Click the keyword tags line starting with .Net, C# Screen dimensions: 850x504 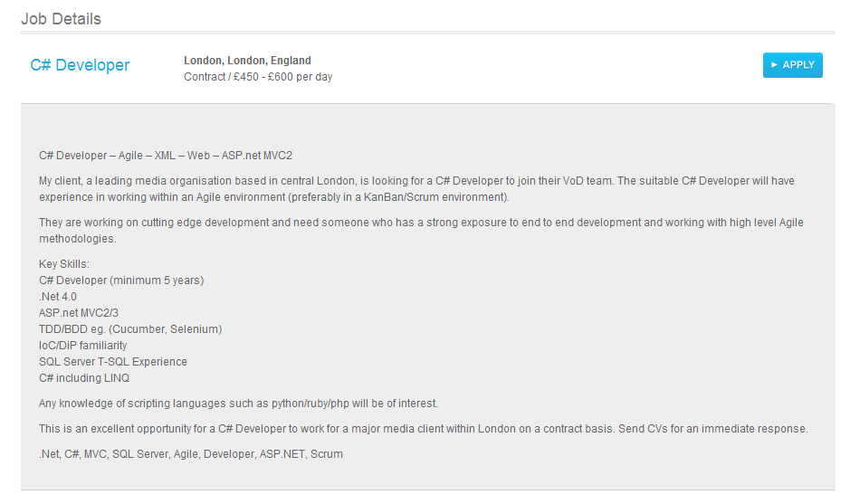tap(191, 454)
